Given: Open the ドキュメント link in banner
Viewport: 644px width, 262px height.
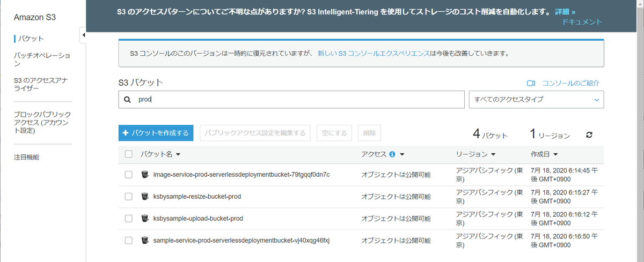Looking at the screenshot, I should (x=582, y=22).
